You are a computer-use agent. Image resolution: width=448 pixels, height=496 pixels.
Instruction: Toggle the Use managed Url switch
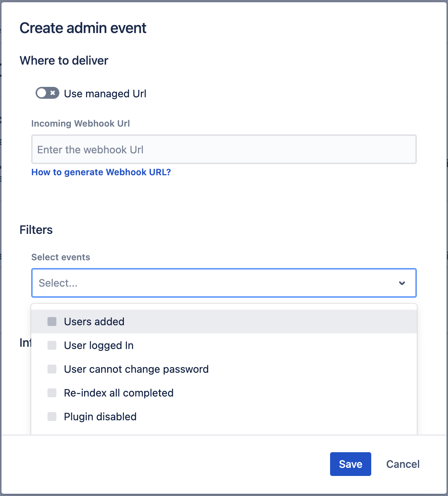[47, 93]
